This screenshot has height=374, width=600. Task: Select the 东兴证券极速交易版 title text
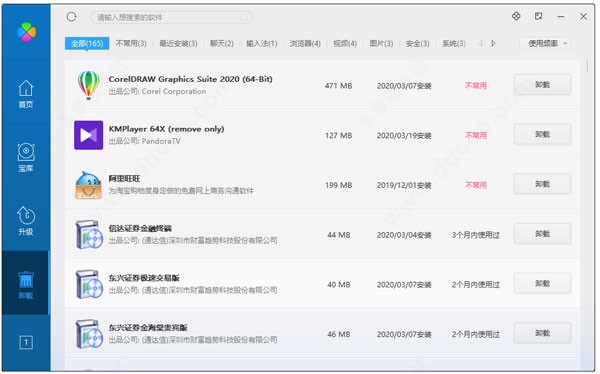(144, 278)
